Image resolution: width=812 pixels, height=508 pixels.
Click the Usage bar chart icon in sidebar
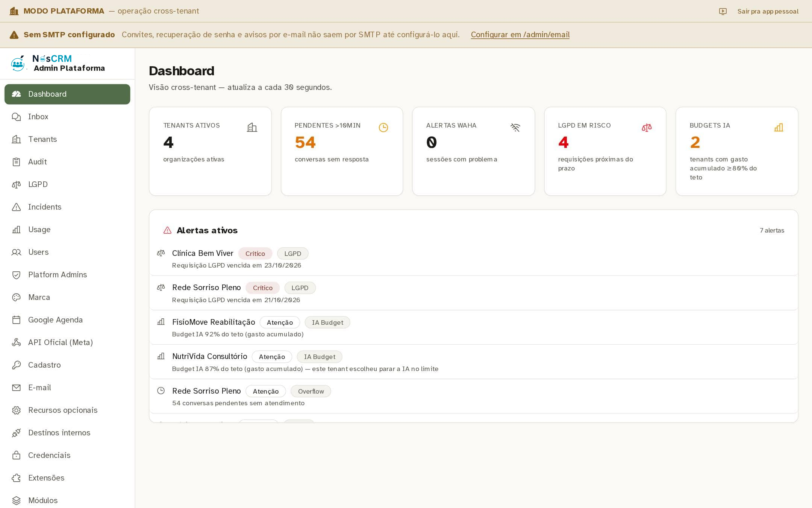point(16,230)
